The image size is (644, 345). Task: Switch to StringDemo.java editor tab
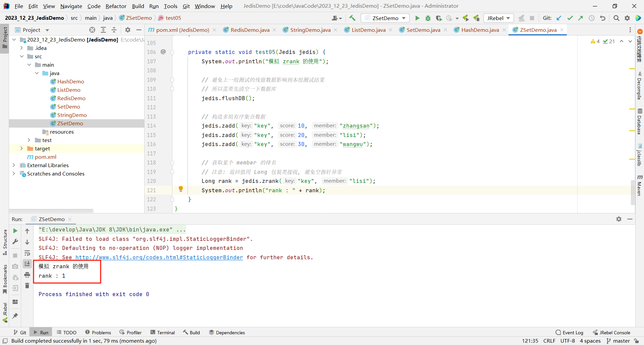(310, 30)
